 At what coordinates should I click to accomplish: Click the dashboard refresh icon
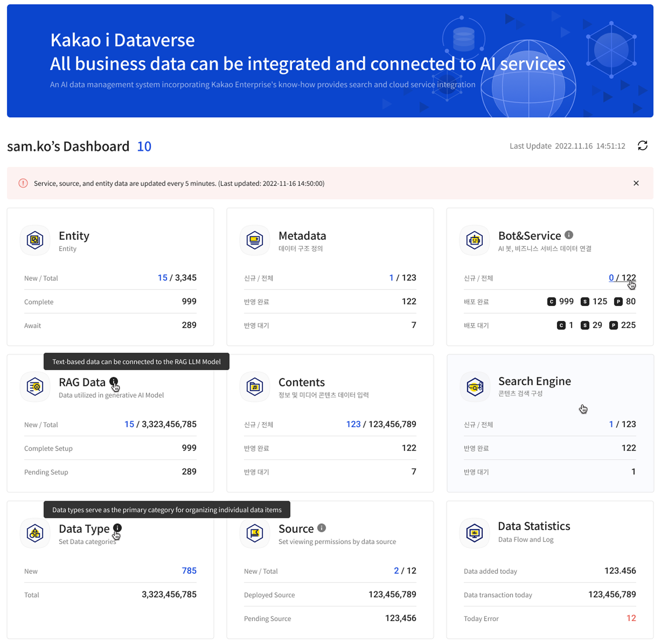tap(642, 146)
